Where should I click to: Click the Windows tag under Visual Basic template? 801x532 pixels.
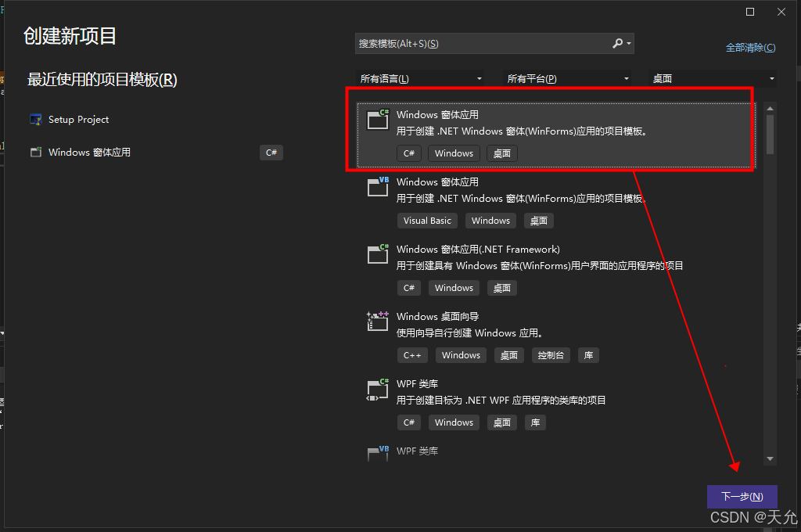(491, 221)
